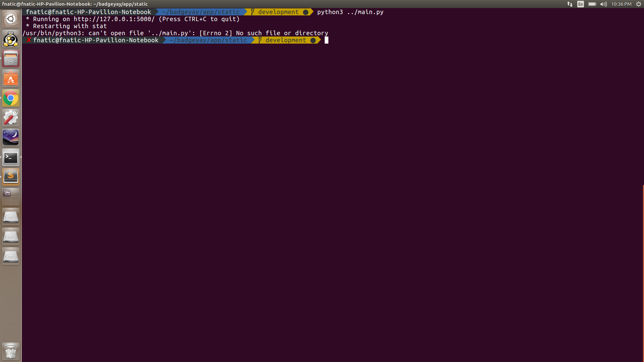The image size is (644, 362).
Task: Show the battery status menu
Action: tap(592, 4)
